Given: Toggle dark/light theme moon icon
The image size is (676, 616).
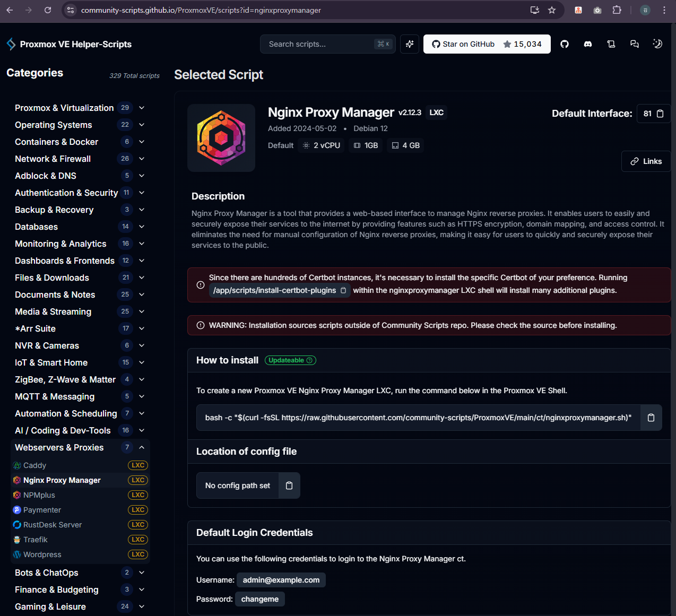Looking at the screenshot, I should [657, 44].
